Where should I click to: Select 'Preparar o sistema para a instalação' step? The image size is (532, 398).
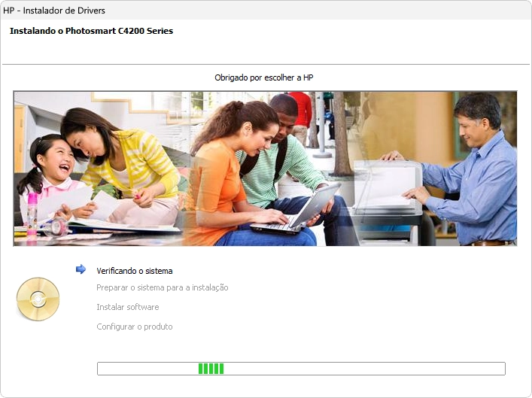point(163,287)
